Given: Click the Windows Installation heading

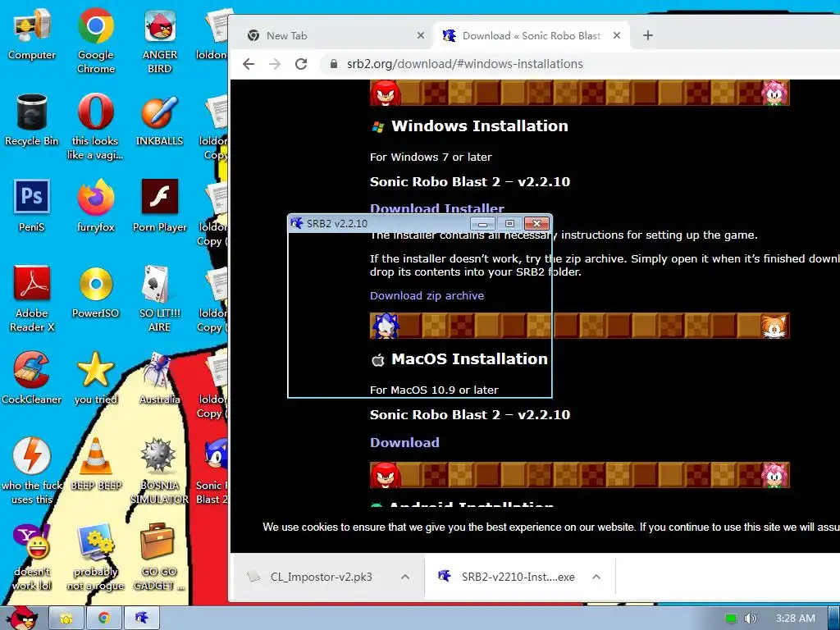Looking at the screenshot, I should (479, 126).
